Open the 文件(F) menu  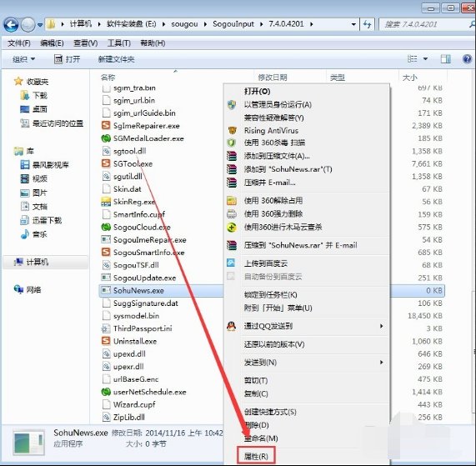click(19, 43)
